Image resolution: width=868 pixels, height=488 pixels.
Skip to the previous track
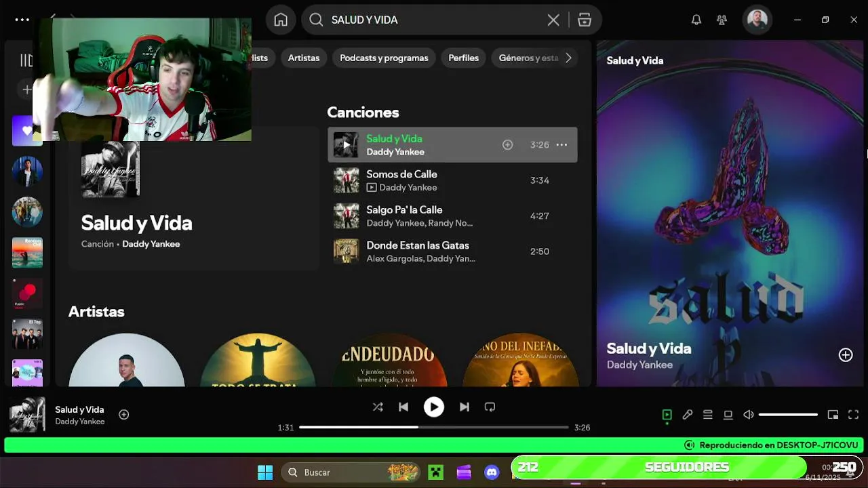tap(403, 407)
